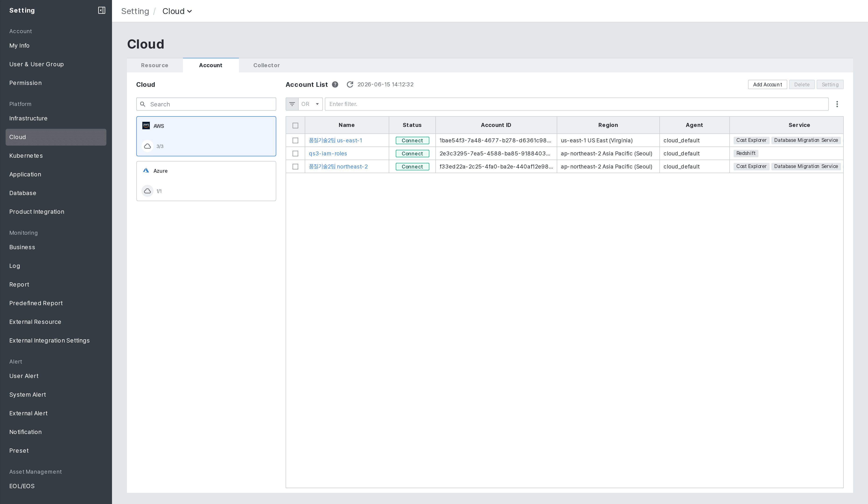
Task: Switch to the Resource tab
Action: [x=155, y=66]
